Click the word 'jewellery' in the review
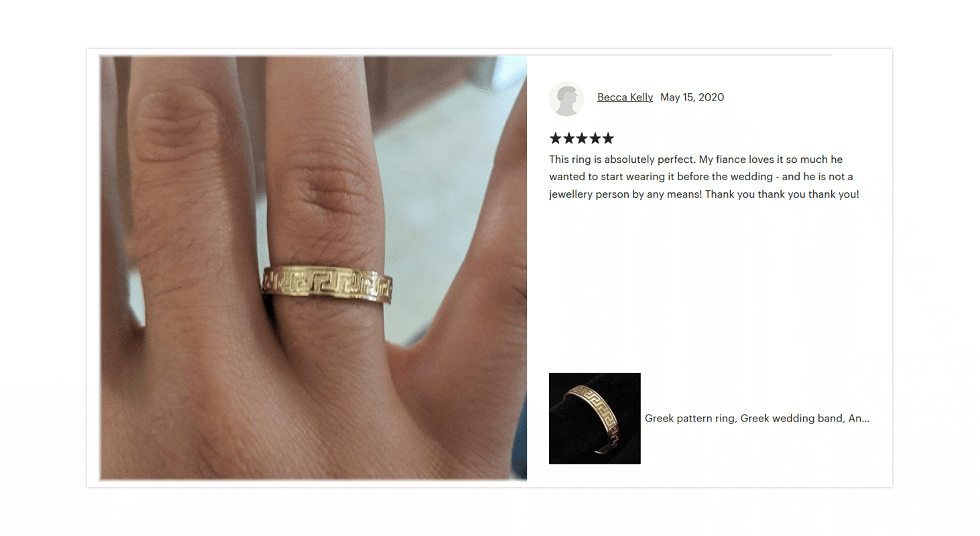 tap(572, 194)
